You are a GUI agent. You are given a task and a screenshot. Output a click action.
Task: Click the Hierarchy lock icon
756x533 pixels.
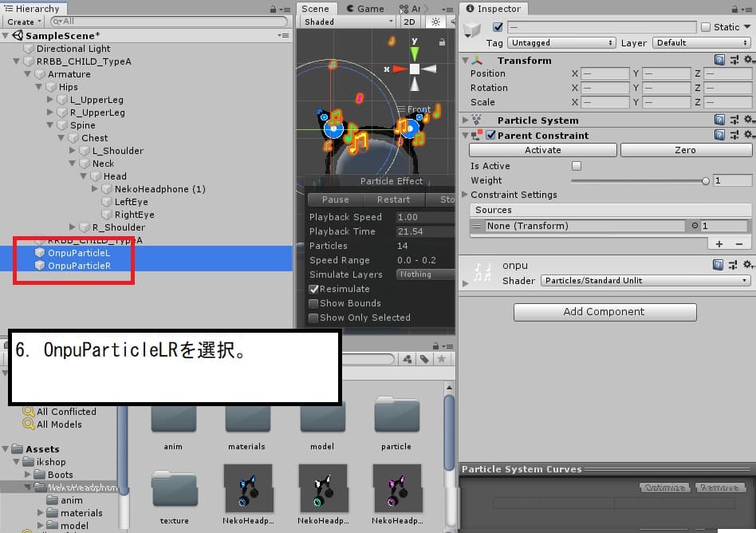pyautogui.click(x=273, y=9)
